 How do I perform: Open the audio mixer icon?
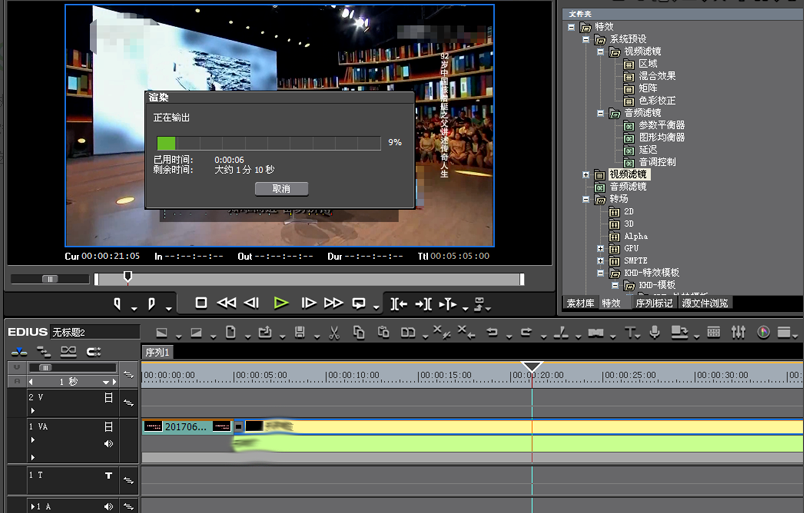739,332
